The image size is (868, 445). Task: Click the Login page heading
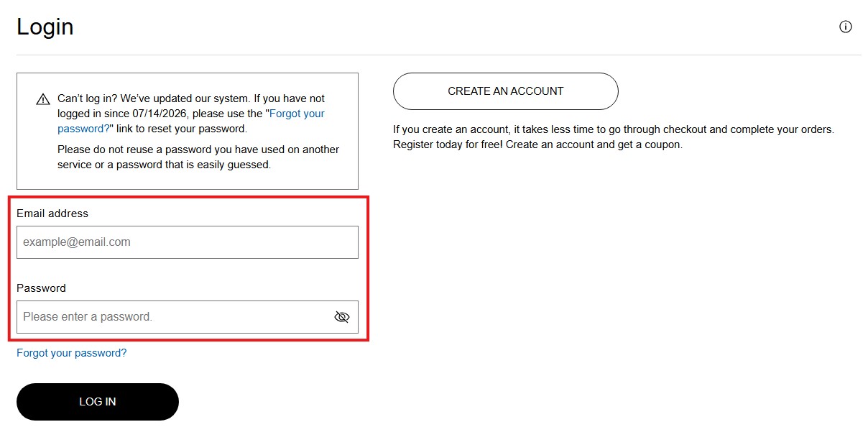[45, 27]
